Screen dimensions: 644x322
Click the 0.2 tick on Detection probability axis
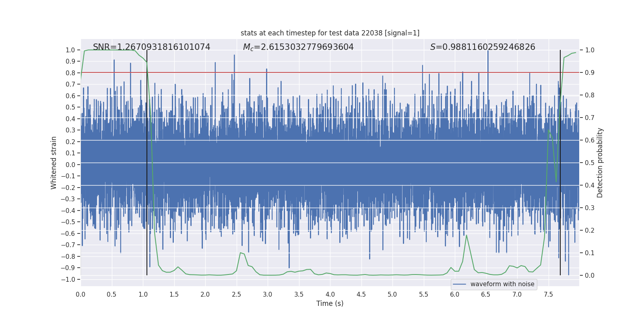[590, 231]
